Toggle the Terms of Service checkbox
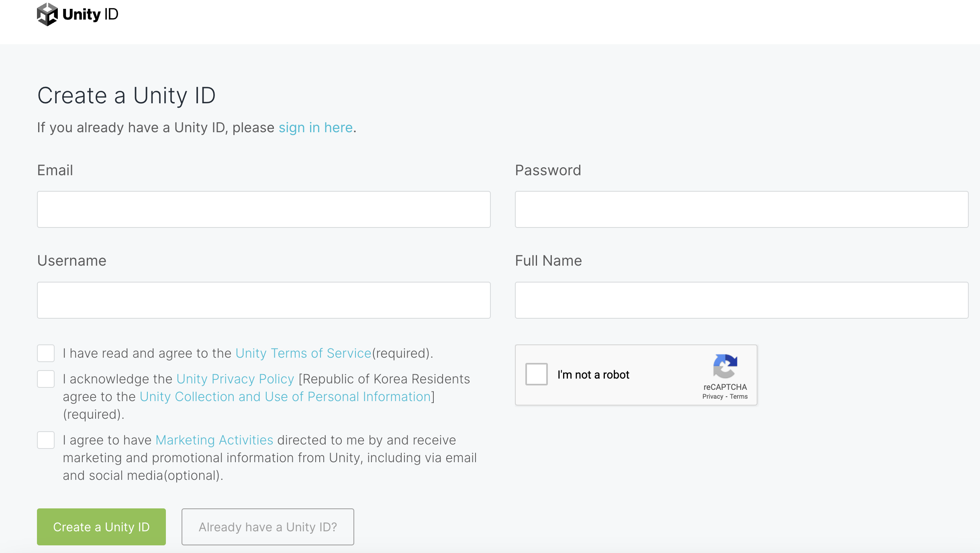The width and height of the screenshot is (980, 553). pos(45,353)
